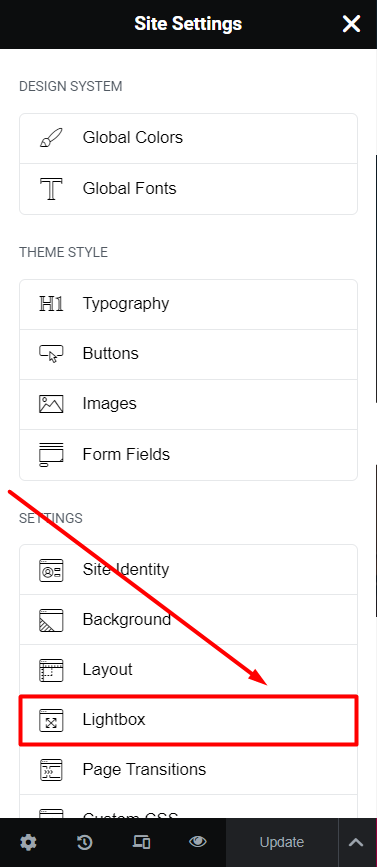Image resolution: width=377 pixels, height=867 pixels.
Task: Open Page Transitions settings
Action: click(x=188, y=770)
